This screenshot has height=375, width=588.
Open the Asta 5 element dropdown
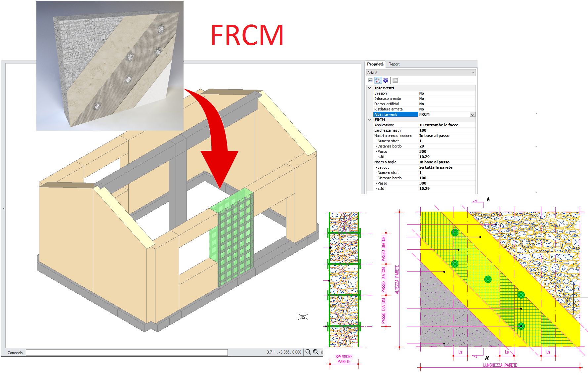(x=473, y=73)
